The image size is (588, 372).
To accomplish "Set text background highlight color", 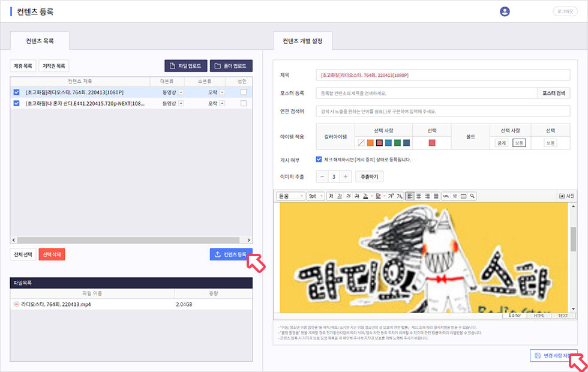I will click(379, 196).
